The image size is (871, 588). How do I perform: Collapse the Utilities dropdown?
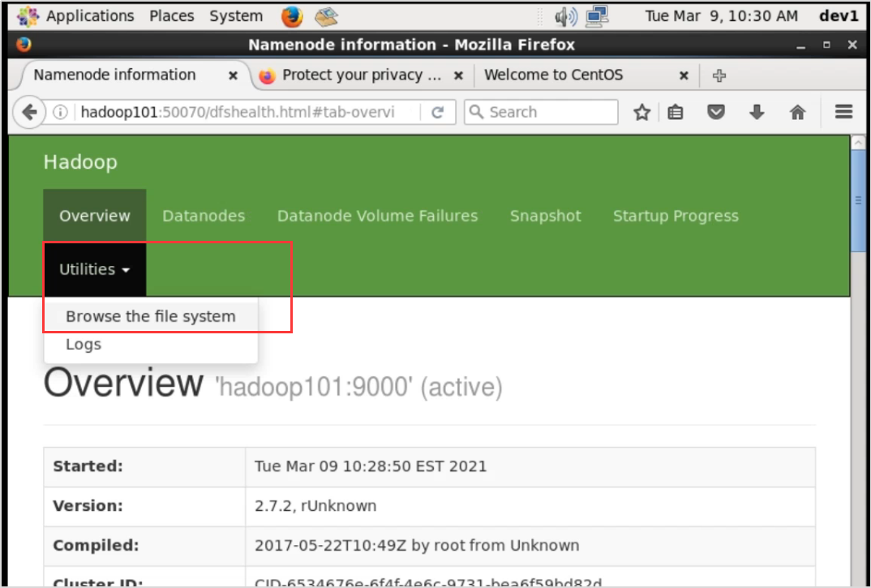94,269
